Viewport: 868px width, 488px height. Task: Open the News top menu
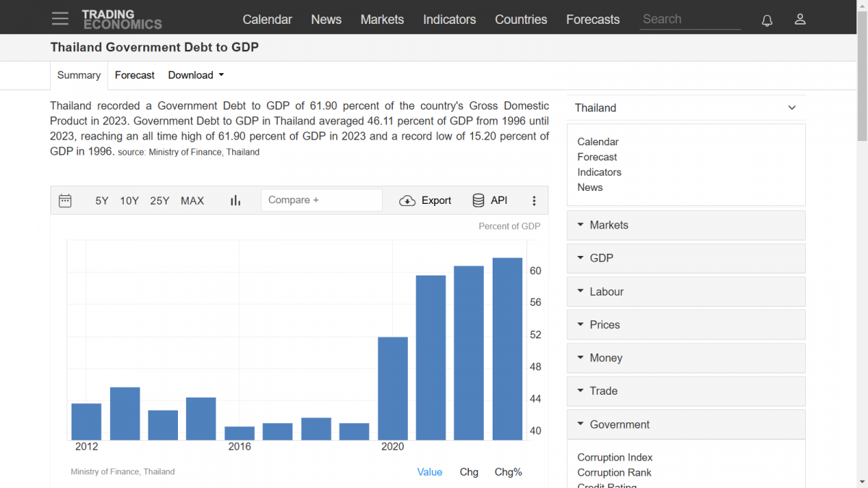pyautogui.click(x=326, y=20)
